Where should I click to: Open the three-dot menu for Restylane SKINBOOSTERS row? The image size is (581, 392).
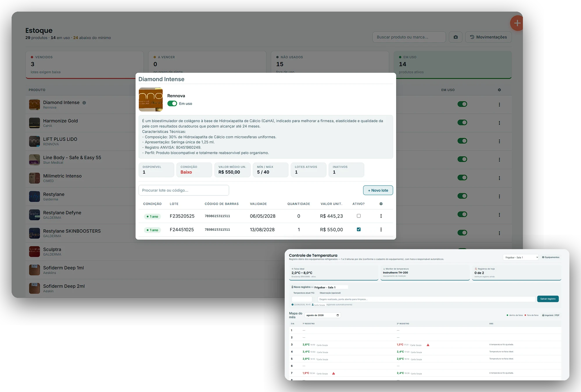pos(499,233)
